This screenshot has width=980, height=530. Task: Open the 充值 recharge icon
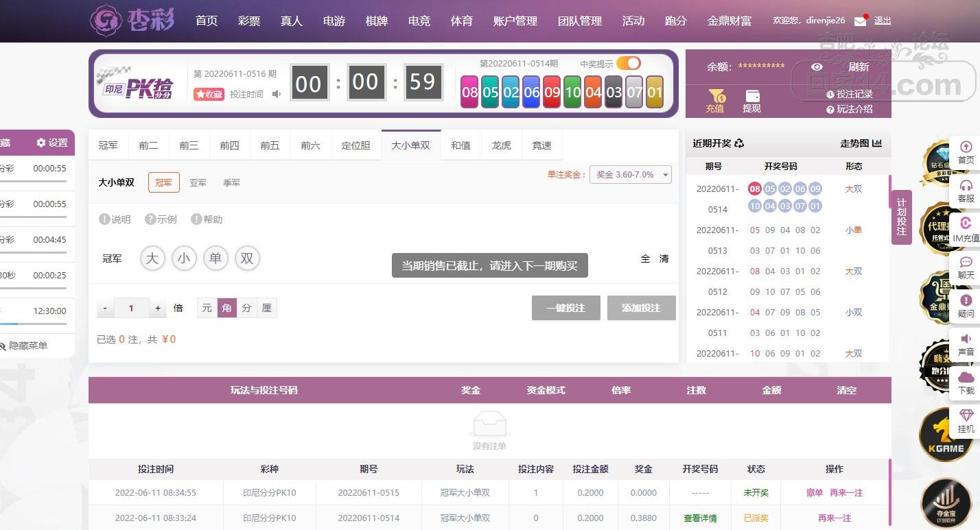(x=715, y=101)
